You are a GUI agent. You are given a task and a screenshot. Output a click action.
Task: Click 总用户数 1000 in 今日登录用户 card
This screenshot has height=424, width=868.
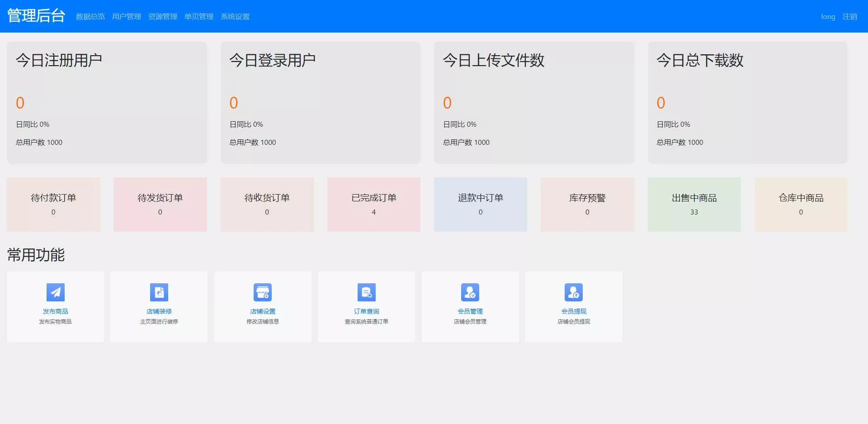point(253,143)
